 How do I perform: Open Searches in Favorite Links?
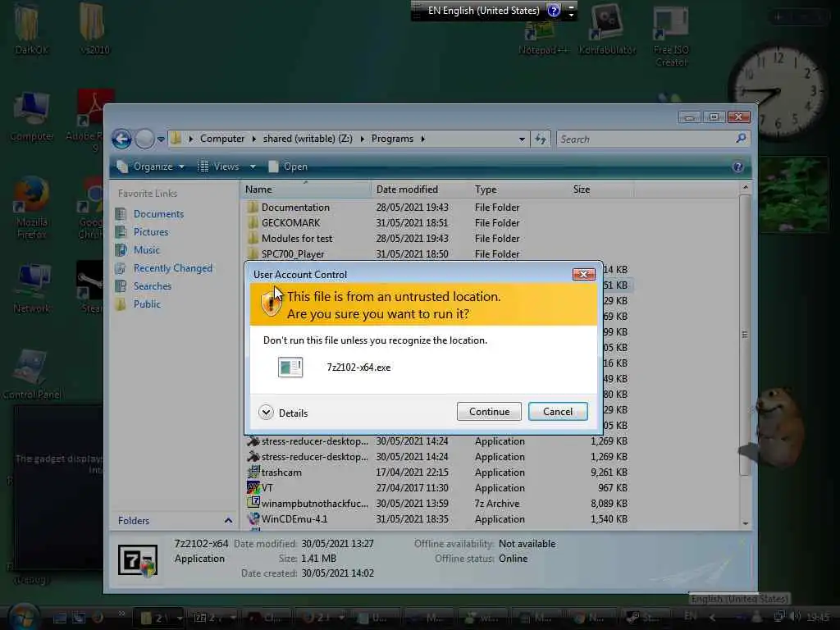(x=152, y=286)
